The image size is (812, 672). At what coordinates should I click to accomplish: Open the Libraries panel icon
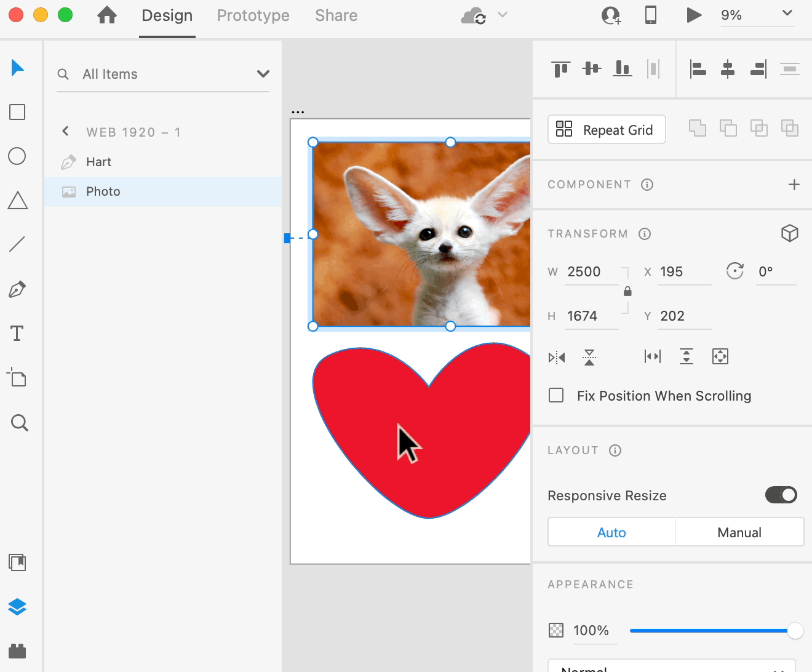17,562
